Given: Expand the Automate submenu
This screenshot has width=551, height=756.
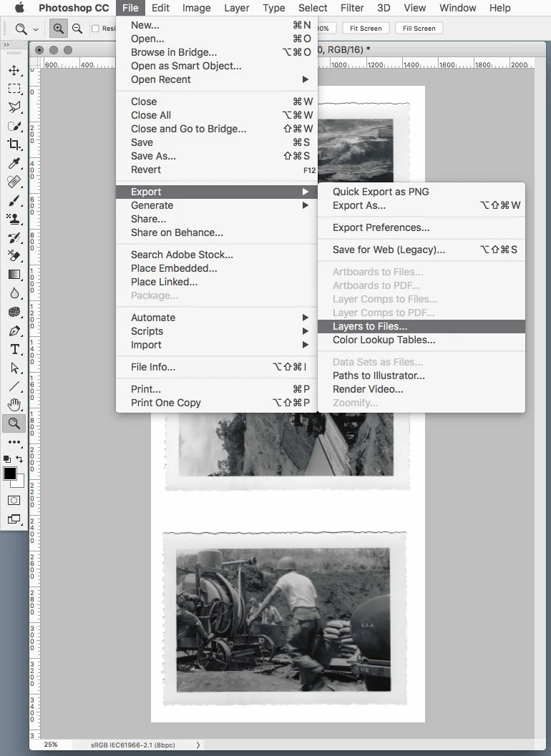Looking at the screenshot, I should (x=217, y=318).
